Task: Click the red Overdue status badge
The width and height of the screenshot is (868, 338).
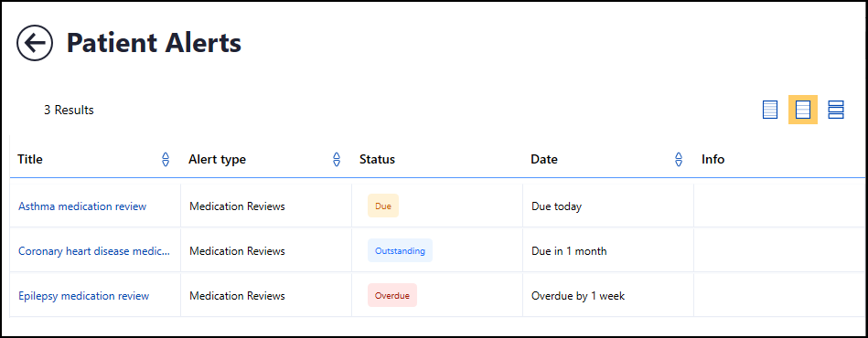Action: pos(392,295)
